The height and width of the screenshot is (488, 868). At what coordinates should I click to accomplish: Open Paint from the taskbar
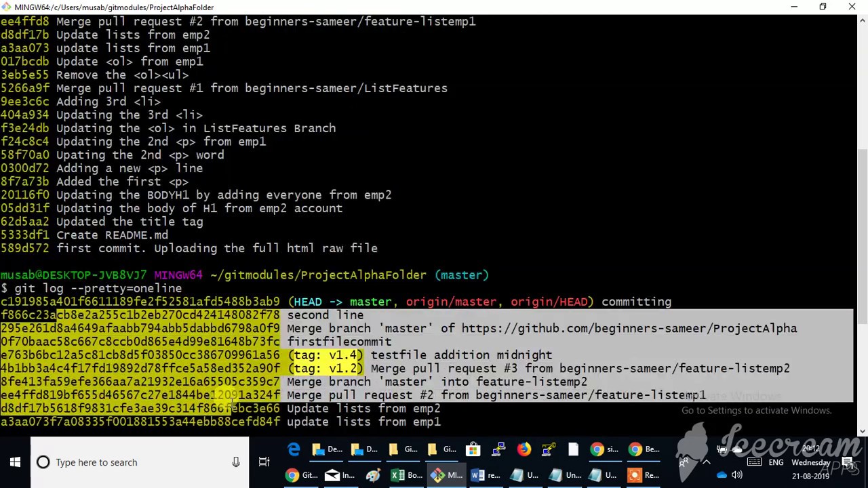click(372, 475)
